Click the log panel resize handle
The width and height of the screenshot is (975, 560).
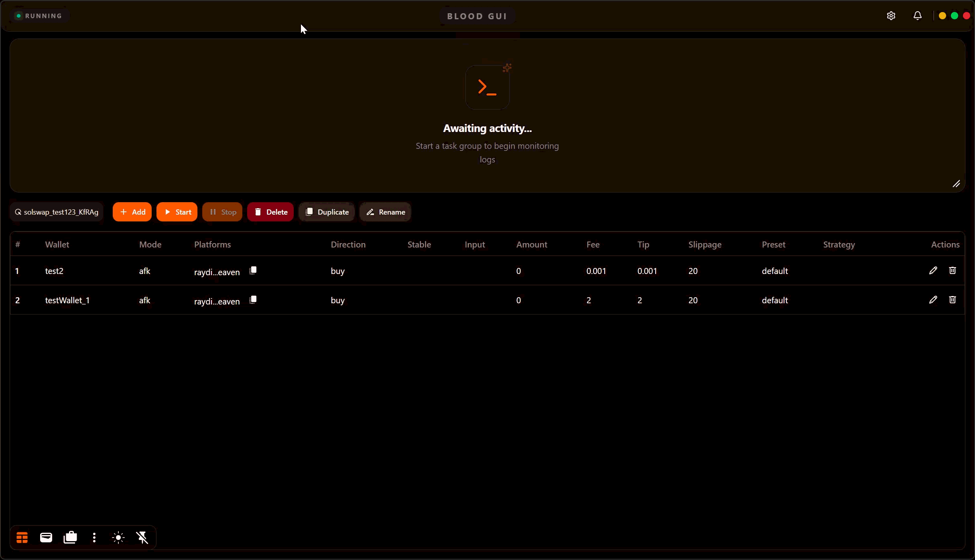point(956,184)
